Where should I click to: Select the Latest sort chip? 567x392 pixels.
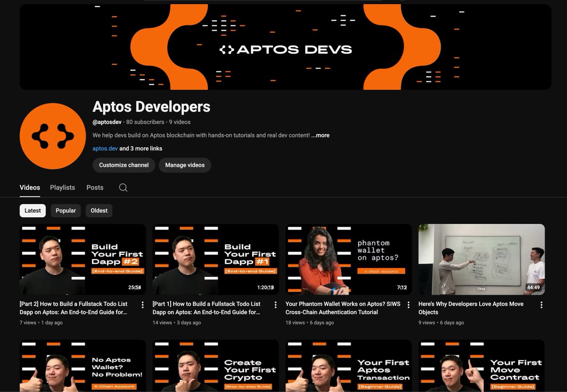pyautogui.click(x=33, y=211)
